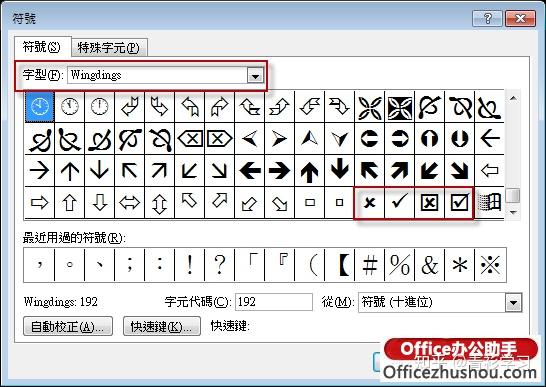546x387 pixels.
Task: Choose the Windows logo symbol
Action: (490, 202)
